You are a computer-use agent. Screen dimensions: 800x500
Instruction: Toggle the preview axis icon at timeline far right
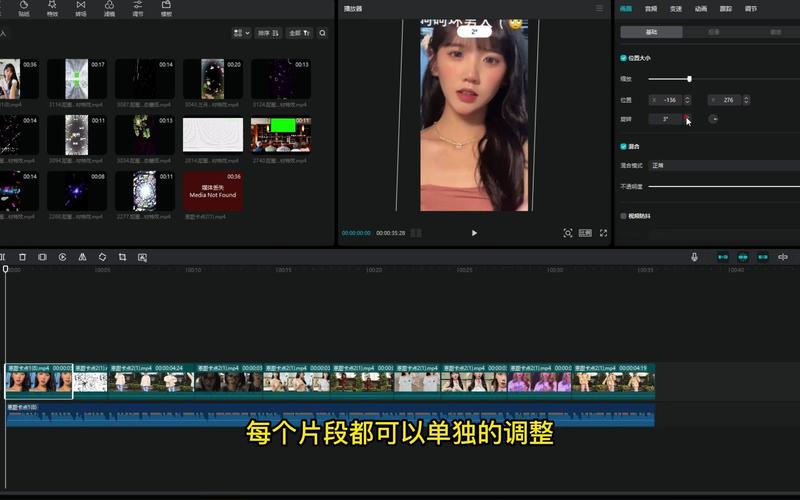(x=783, y=257)
